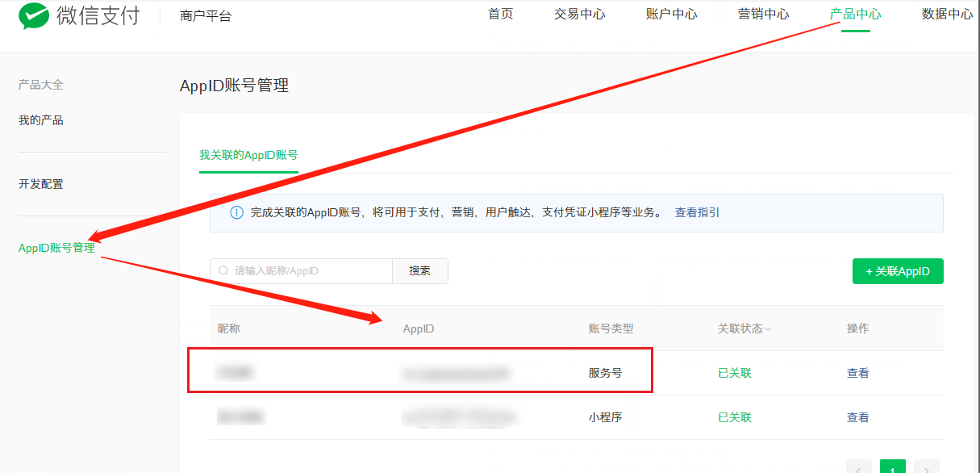The width and height of the screenshot is (980, 473).
Task: Open the 查看指引 link
Action: pos(698,213)
